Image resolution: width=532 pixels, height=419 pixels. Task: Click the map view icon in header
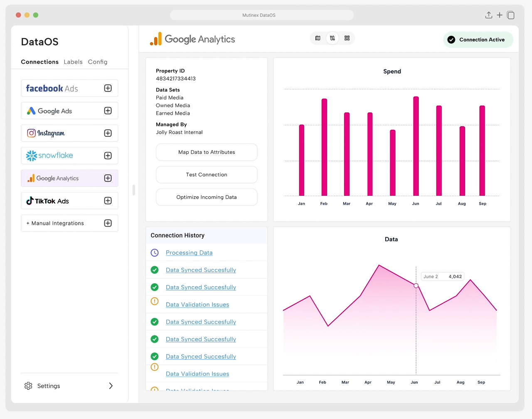318,38
